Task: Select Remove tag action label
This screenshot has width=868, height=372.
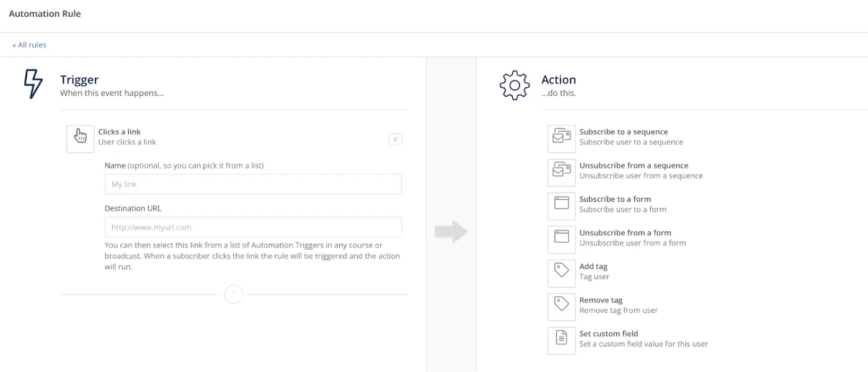Action: pyautogui.click(x=601, y=300)
